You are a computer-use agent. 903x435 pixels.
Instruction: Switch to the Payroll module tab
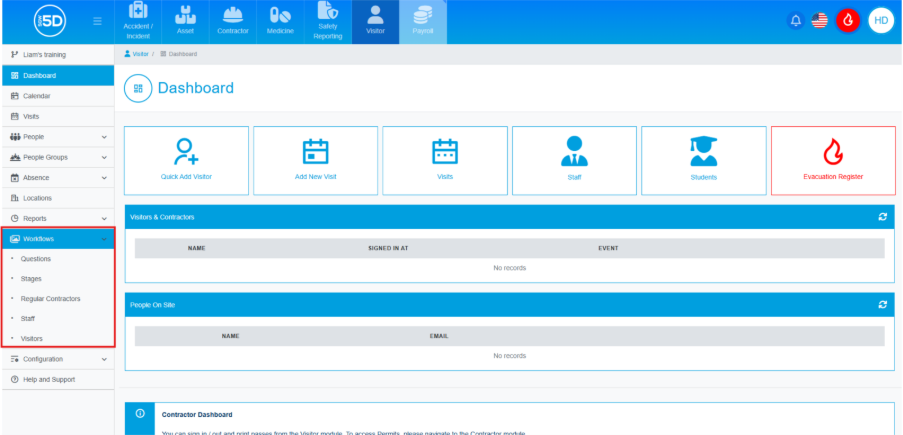click(x=423, y=22)
